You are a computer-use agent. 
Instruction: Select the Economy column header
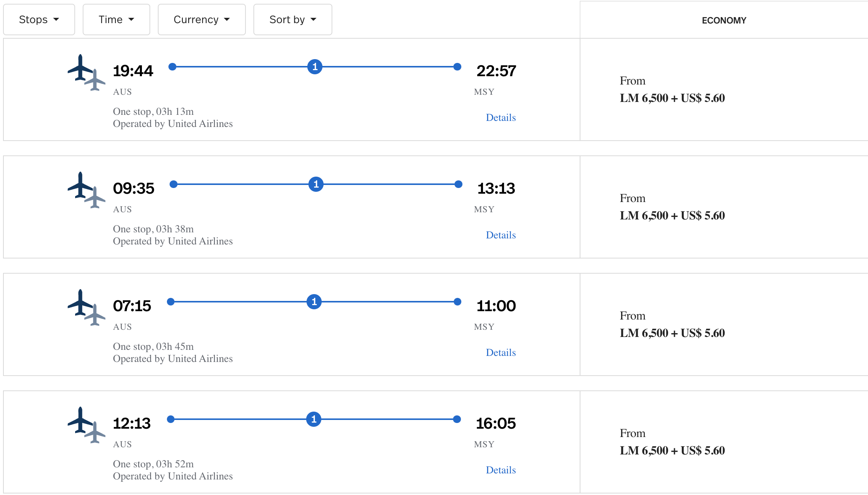[x=723, y=20]
